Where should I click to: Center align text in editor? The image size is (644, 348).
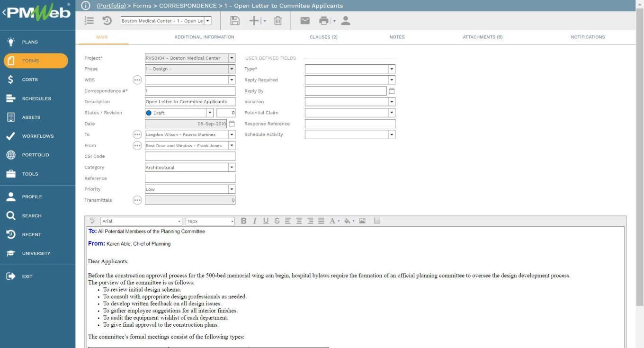(299, 221)
